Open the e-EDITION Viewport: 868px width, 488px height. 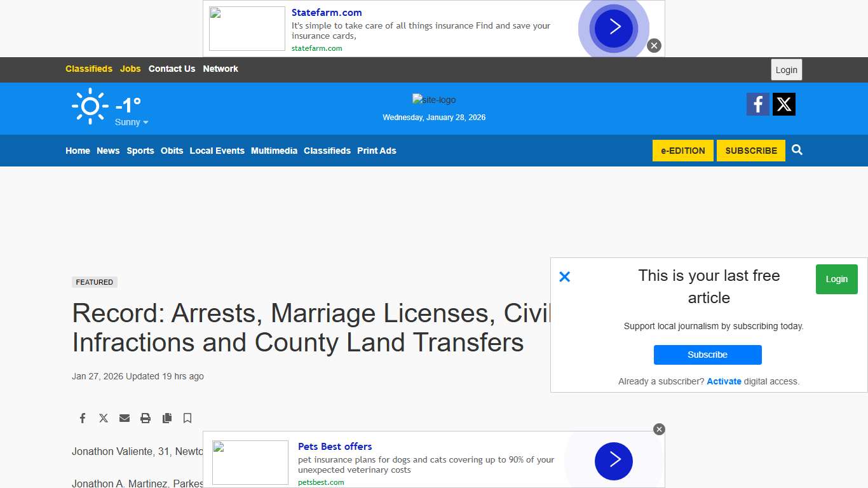tap(682, 151)
